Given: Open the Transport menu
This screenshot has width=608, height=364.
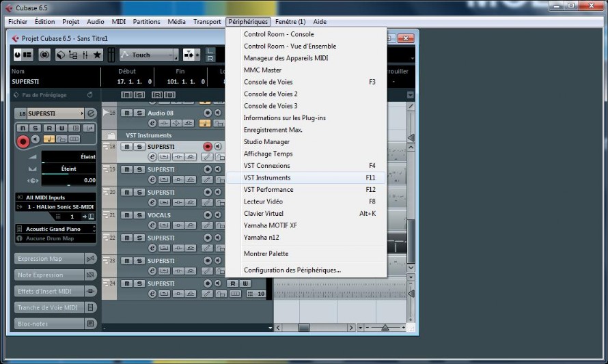Looking at the screenshot, I should pyautogui.click(x=207, y=22).
